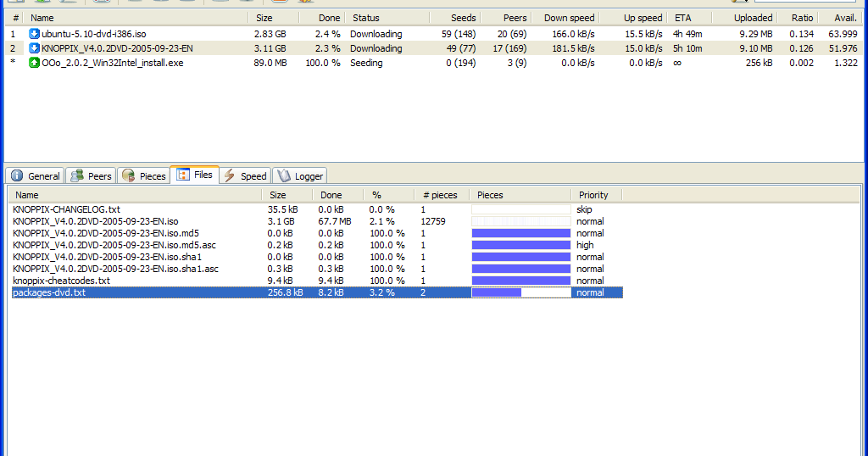Click the full pieces bar of knoppix-cheatcodes.txt
This screenshot has height=456, width=868.
[521, 281]
